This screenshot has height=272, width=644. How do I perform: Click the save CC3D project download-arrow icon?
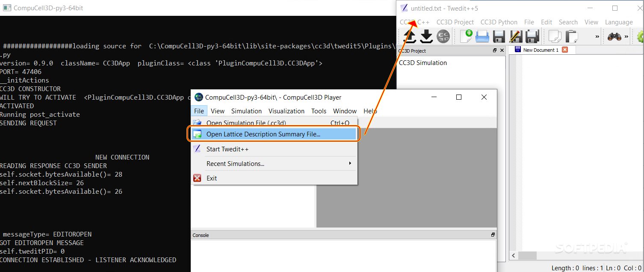(426, 36)
